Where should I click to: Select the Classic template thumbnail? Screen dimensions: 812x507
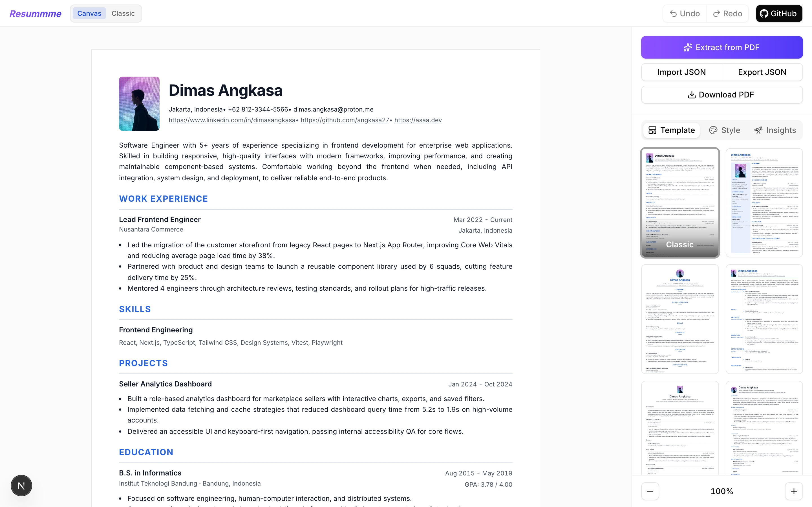click(x=680, y=203)
